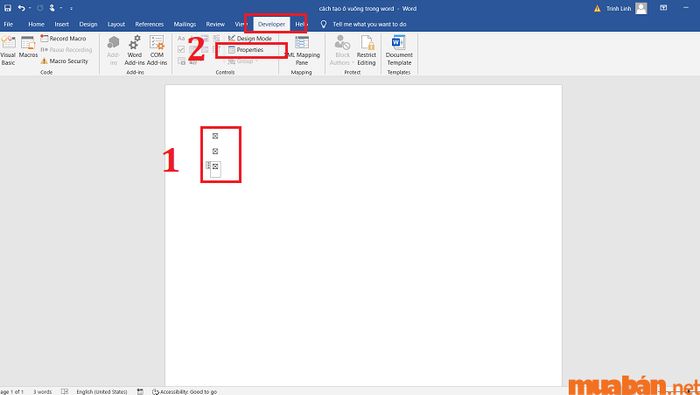Toggle the first checkbox in the document

pyautogui.click(x=215, y=136)
